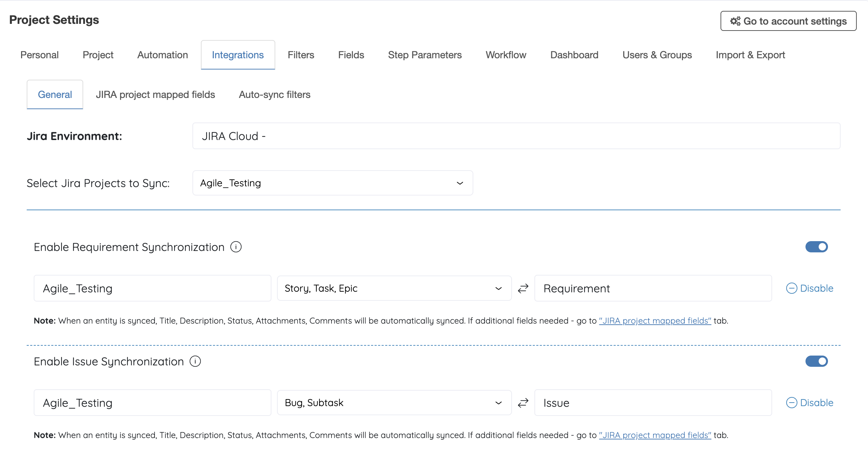Expand Story, Task, Epic issue type dropdown
Image resolution: width=868 pixels, height=457 pixels.
pyautogui.click(x=394, y=289)
